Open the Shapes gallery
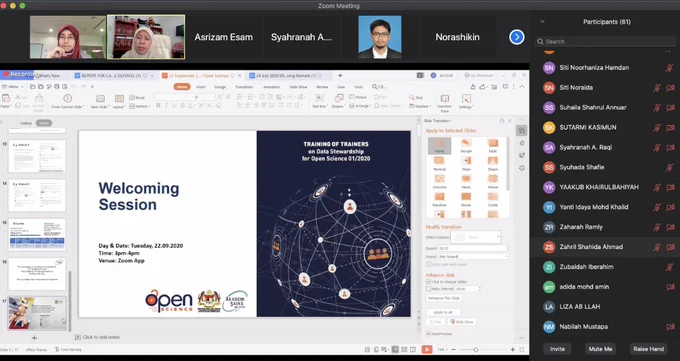 click(x=338, y=101)
